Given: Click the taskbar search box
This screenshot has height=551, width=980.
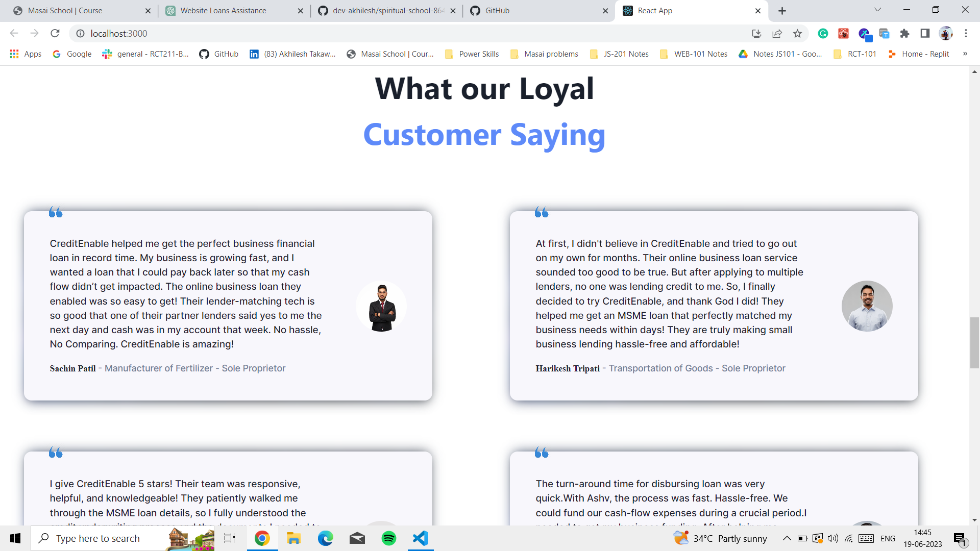Looking at the screenshot, I should (122, 538).
